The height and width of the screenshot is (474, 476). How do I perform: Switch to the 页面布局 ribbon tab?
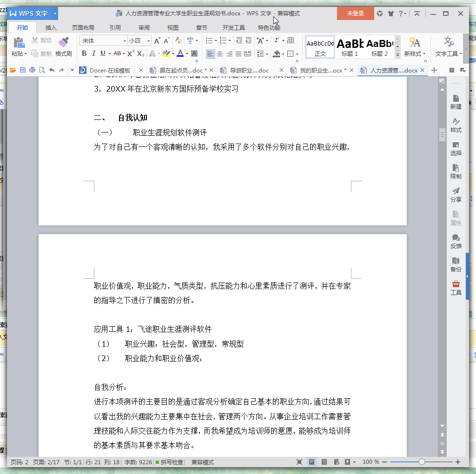[83, 27]
